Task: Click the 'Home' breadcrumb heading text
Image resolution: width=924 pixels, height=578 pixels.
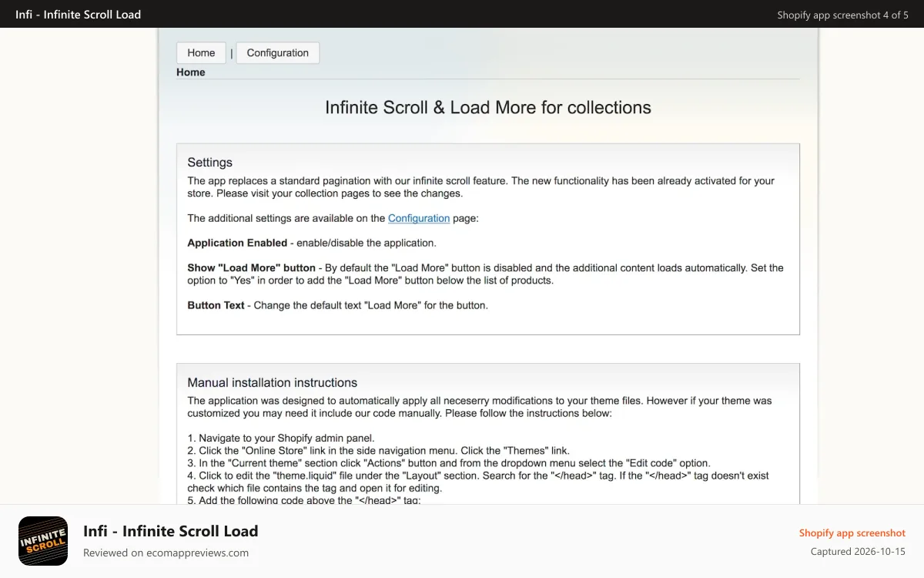Action: [x=191, y=72]
